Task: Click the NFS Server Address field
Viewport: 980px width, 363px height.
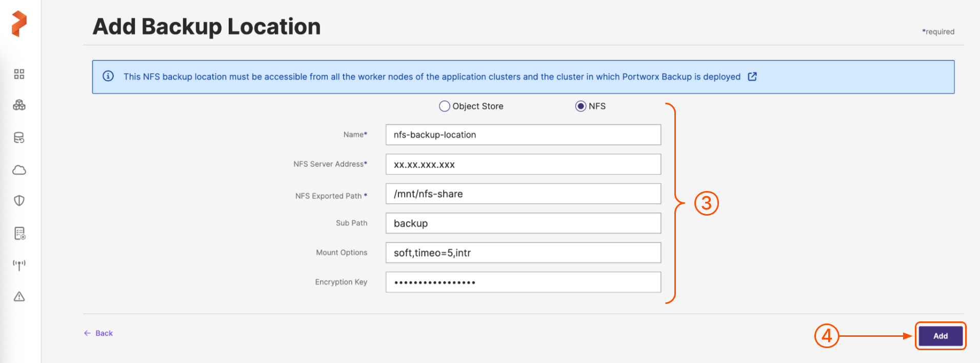Action: click(x=523, y=164)
